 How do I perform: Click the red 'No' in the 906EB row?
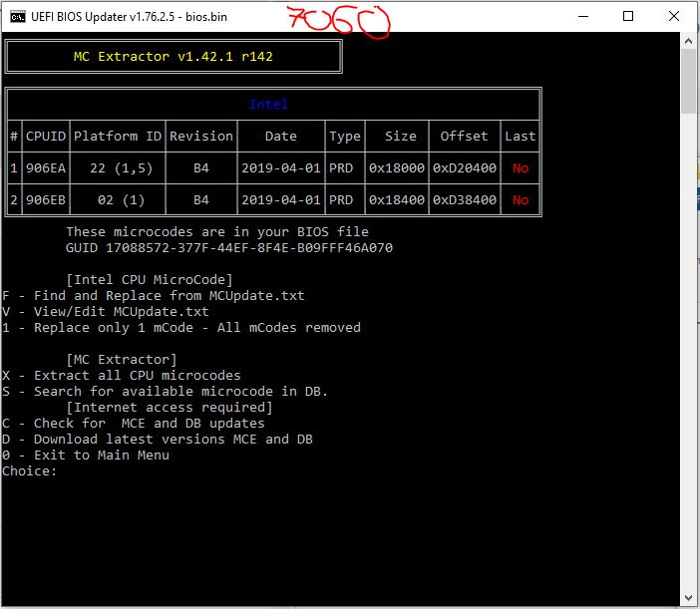coord(521,200)
